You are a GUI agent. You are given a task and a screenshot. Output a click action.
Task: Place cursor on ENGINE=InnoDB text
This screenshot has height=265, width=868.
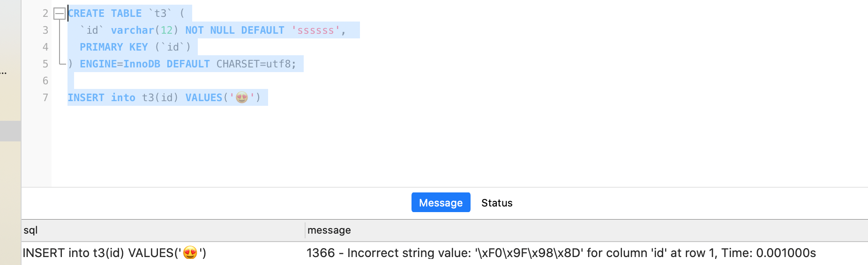coord(120,64)
